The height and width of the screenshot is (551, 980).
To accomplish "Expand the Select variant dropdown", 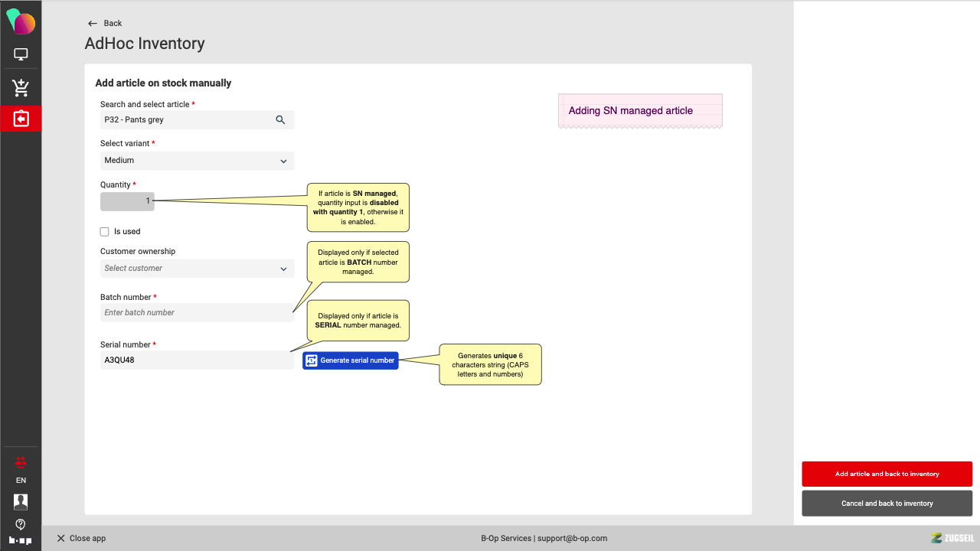I will (197, 161).
